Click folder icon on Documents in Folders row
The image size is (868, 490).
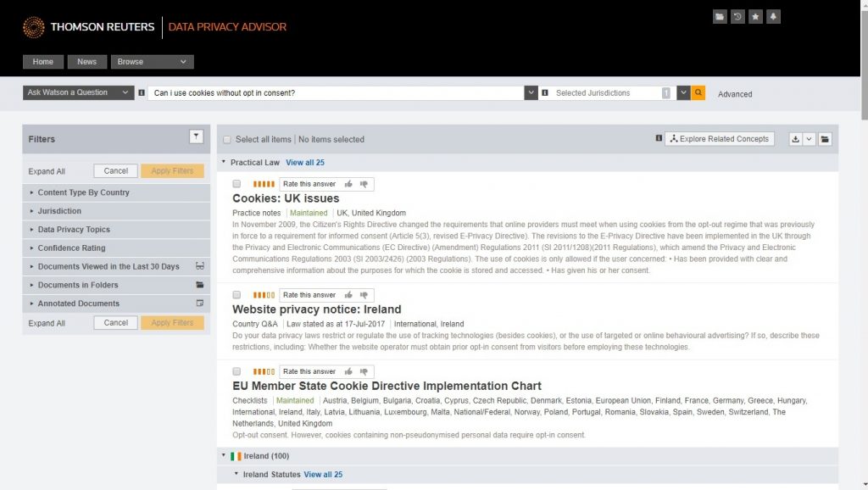[200, 285]
